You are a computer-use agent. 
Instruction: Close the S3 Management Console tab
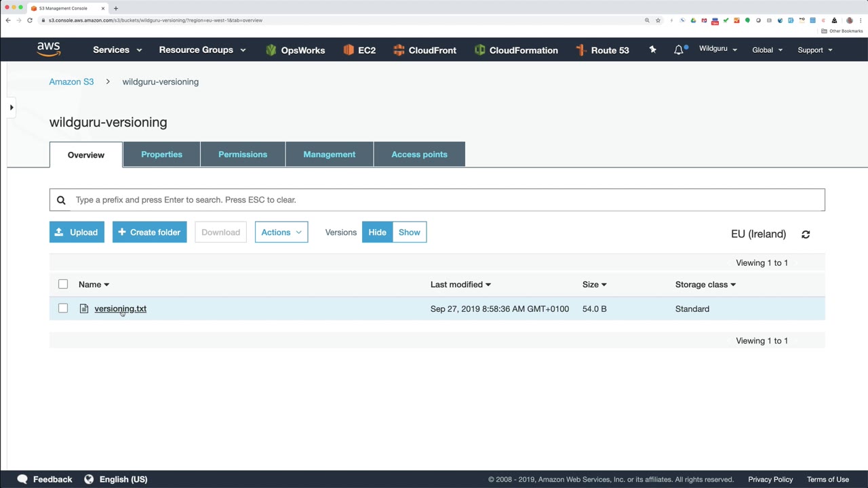coord(103,8)
